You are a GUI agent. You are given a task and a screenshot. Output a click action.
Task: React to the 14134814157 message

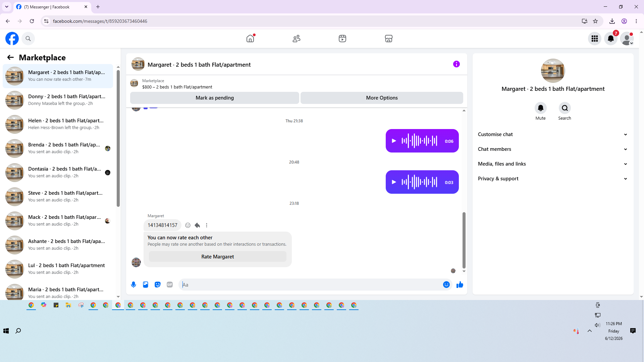point(188,225)
